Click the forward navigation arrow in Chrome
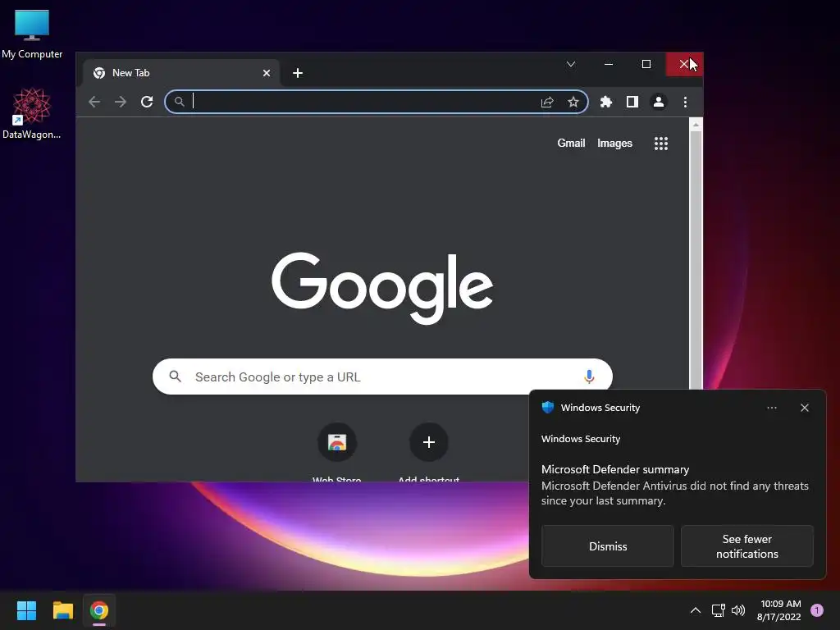 [x=121, y=102]
